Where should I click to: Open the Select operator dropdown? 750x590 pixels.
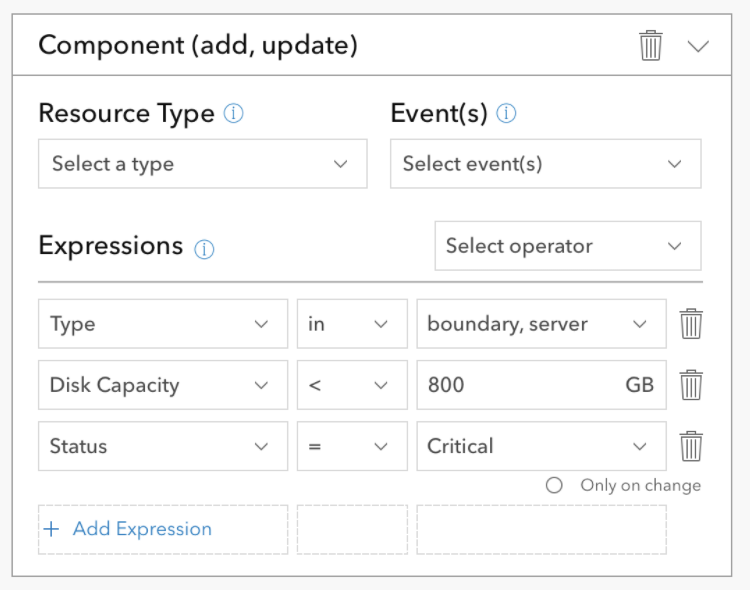click(568, 246)
